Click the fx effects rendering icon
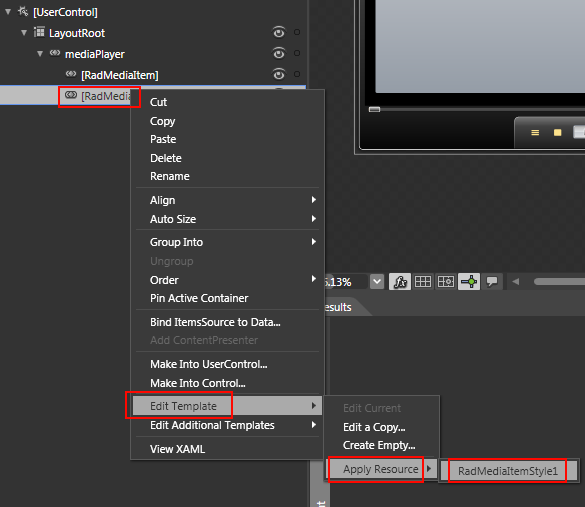The height and width of the screenshot is (507, 585). point(400,282)
